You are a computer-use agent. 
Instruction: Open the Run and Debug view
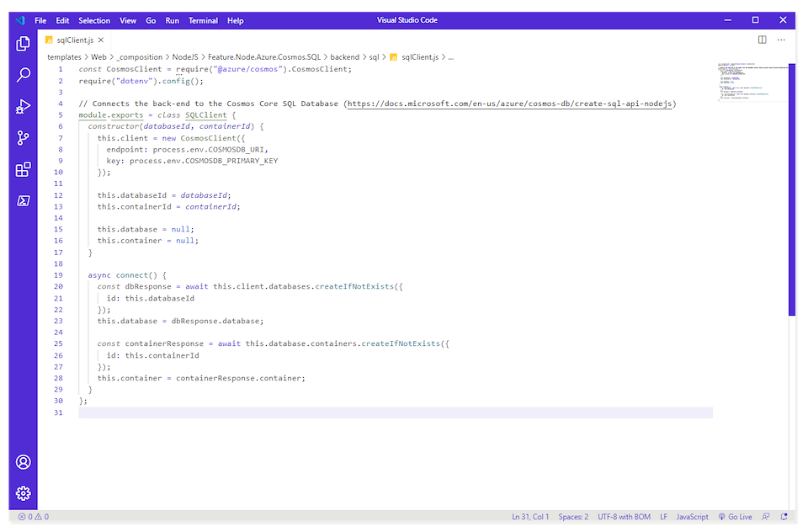(24, 106)
